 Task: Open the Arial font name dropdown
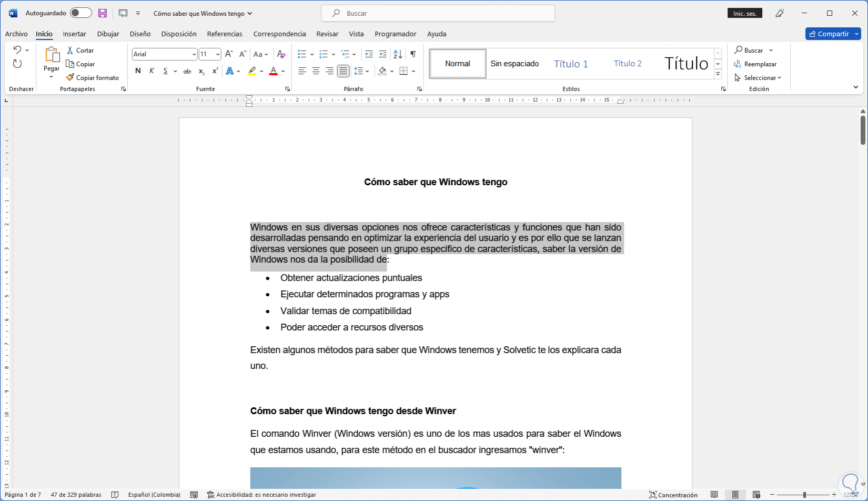pyautogui.click(x=194, y=54)
